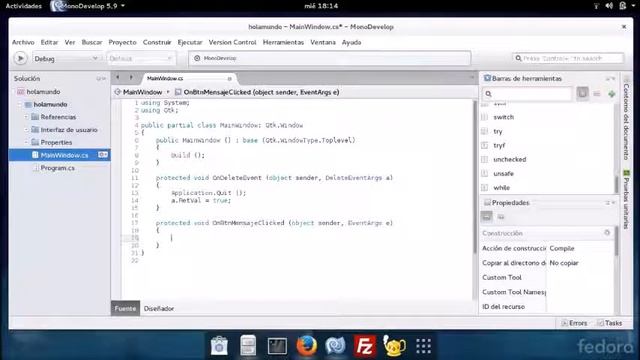
Task: Open the Tasks pad
Action: 609,323
